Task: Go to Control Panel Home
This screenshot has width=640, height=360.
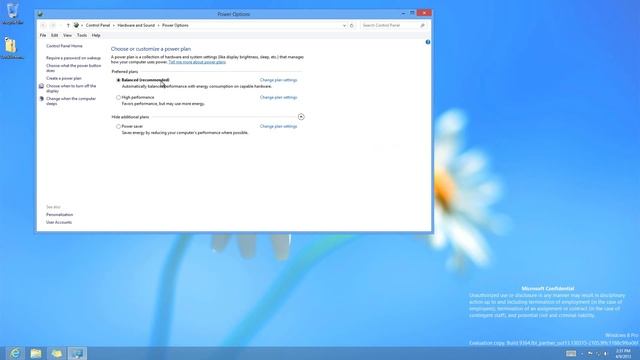Action: (x=64, y=46)
